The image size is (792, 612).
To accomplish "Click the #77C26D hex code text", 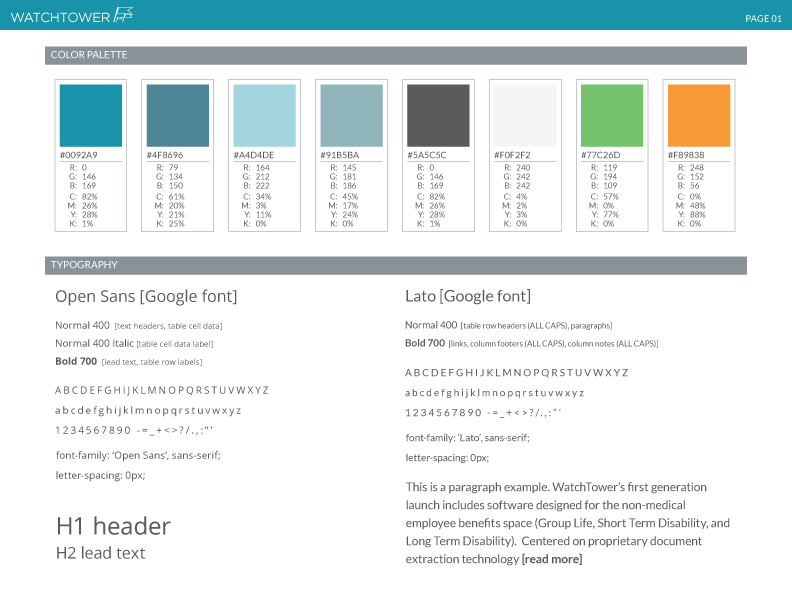I will [601, 155].
